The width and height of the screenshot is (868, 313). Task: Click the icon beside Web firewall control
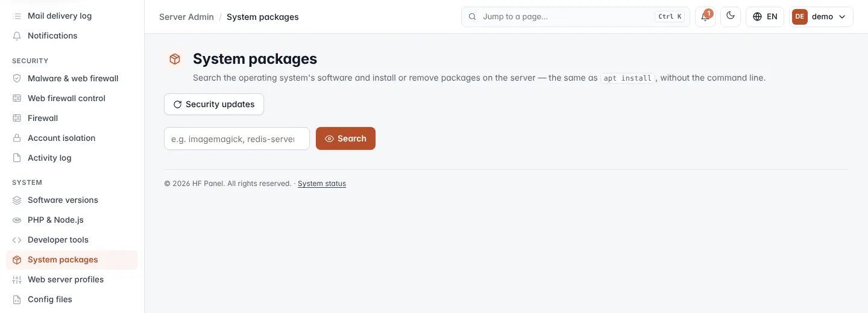point(17,98)
